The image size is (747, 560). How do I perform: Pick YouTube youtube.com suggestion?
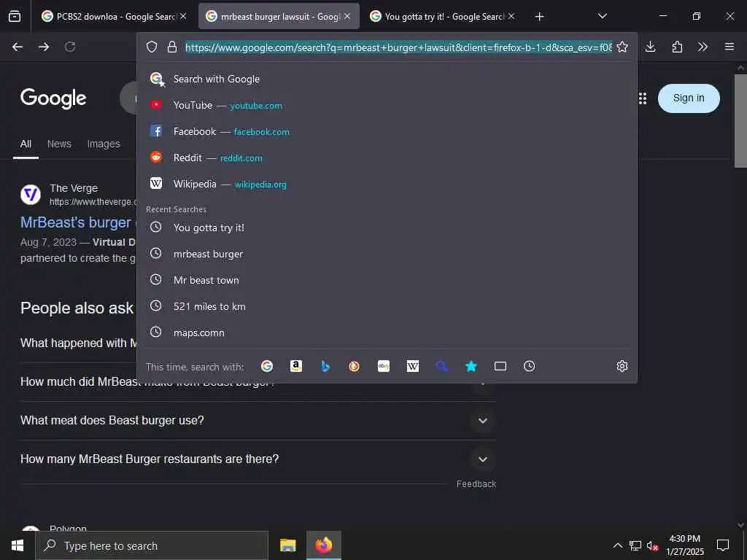(x=387, y=105)
